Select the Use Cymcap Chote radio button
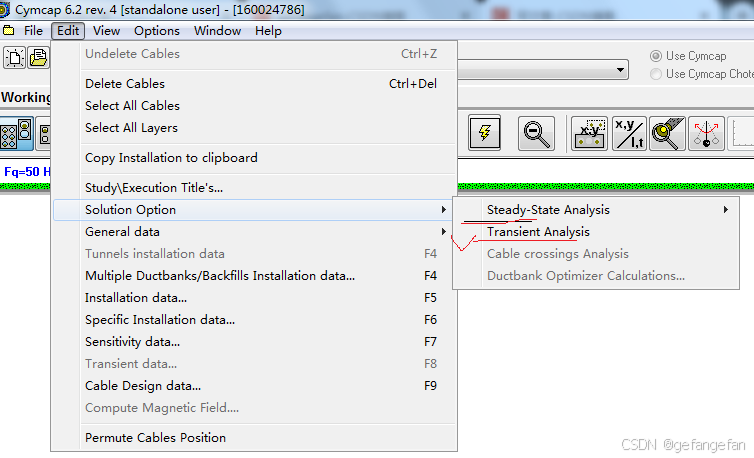Viewport: 754px width, 458px height. [x=655, y=74]
